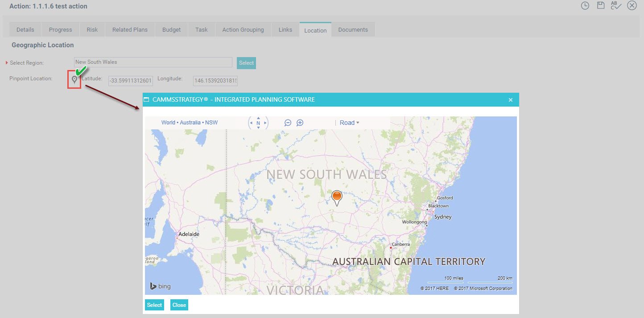644x318 pixels.
Task: Zoom out the map with the minus icon
Action: click(288, 123)
